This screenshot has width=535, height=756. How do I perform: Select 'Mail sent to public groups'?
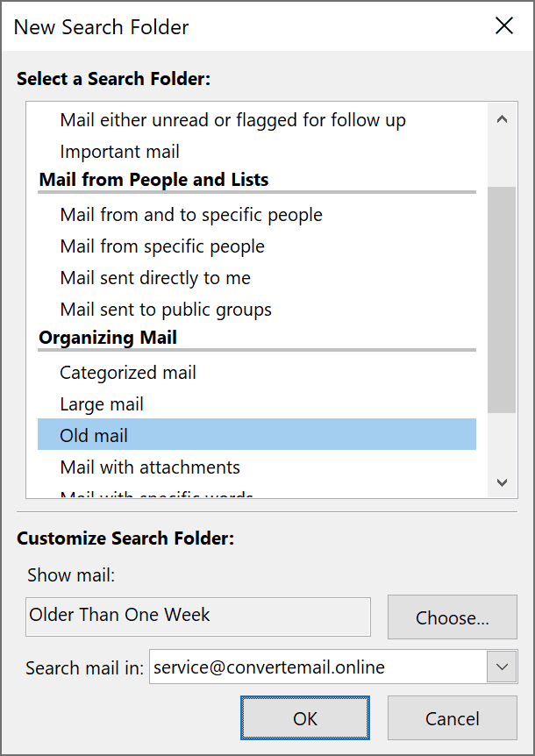click(x=166, y=310)
